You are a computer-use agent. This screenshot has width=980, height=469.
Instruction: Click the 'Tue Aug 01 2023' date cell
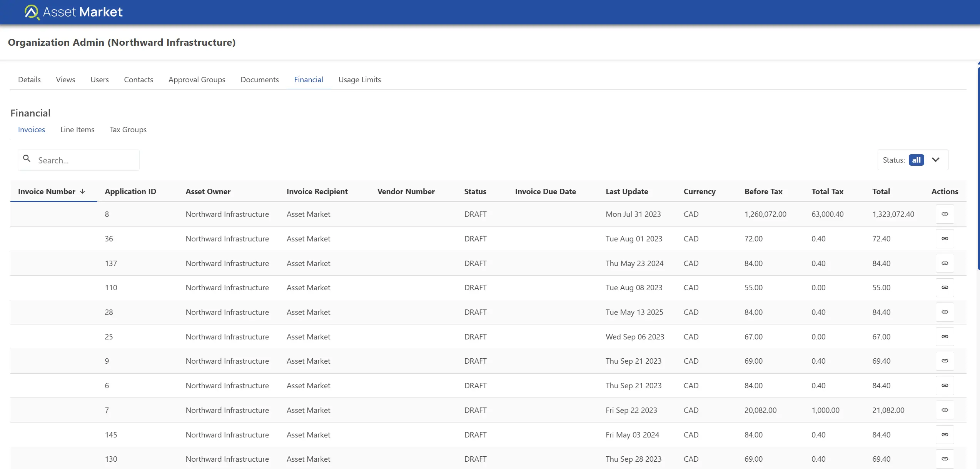click(634, 239)
